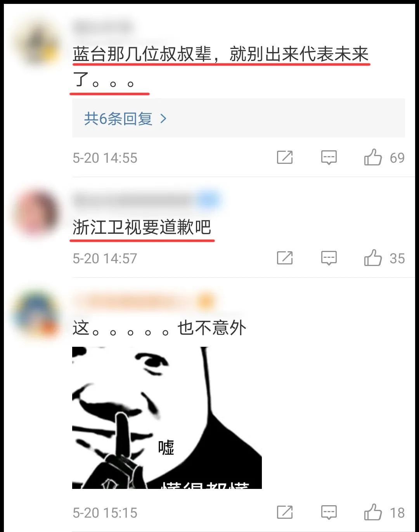Select the 这。。。。。也不意外 comment text
Viewport: 419px width, 532px height.
click(x=159, y=328)
